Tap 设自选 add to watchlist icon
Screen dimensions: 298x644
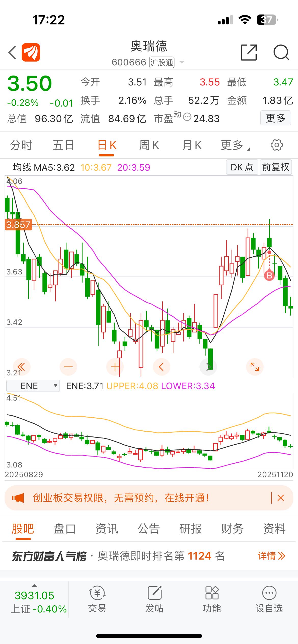[x=269, y=599]
